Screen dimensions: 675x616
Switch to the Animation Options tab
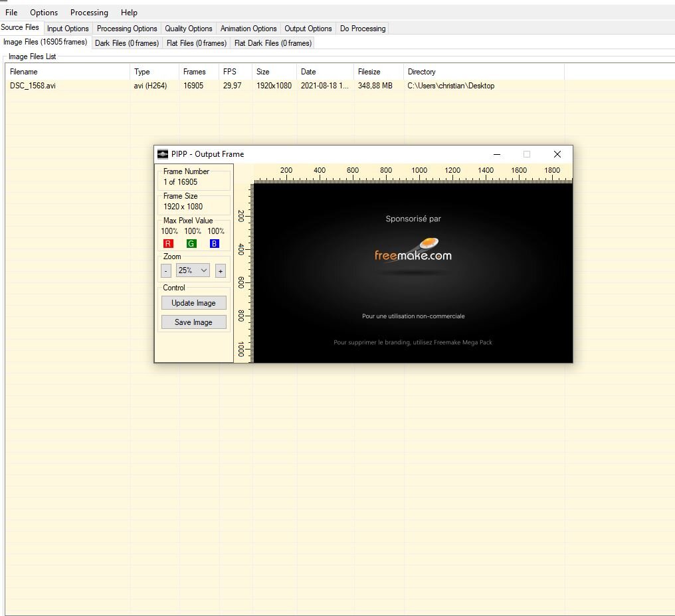[248, 29]
